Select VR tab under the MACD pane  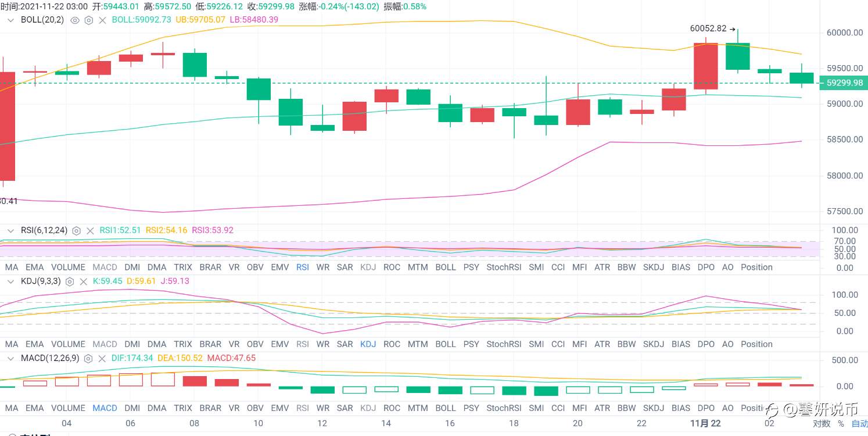(x=234, y=408)
